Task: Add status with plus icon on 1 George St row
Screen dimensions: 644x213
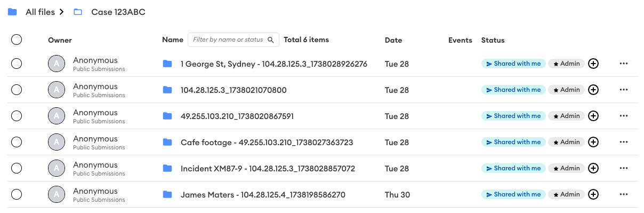Action: pos(593,64)
